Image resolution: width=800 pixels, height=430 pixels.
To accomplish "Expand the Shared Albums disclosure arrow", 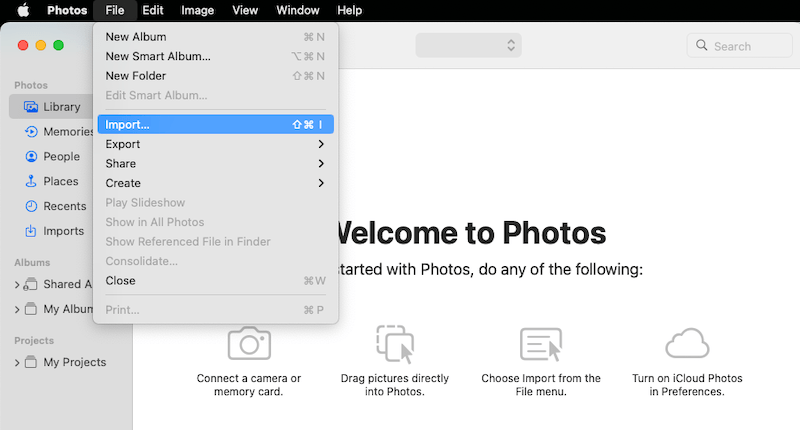I will 16,285.
